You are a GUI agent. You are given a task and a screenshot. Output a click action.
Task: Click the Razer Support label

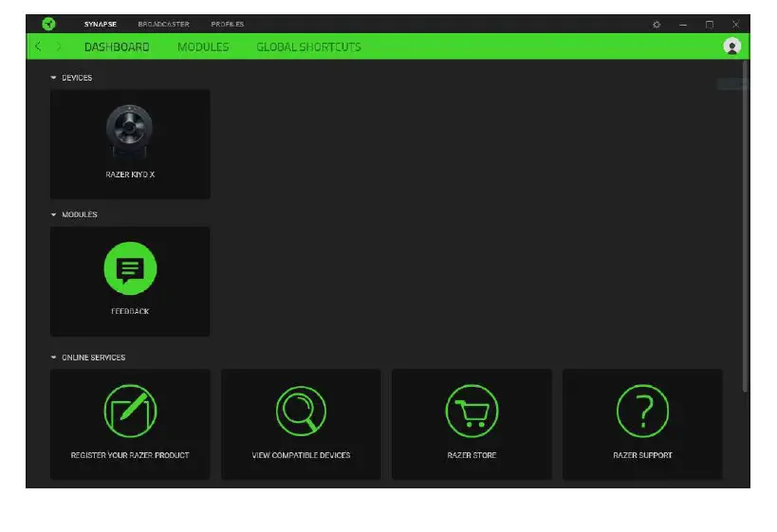pos(642,455)
